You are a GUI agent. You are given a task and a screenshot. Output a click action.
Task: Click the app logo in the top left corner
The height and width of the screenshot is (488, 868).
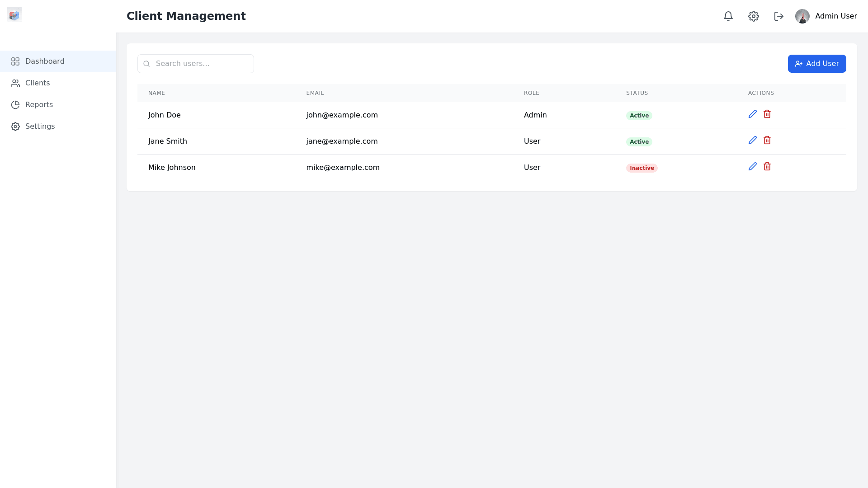coord(14,14)
